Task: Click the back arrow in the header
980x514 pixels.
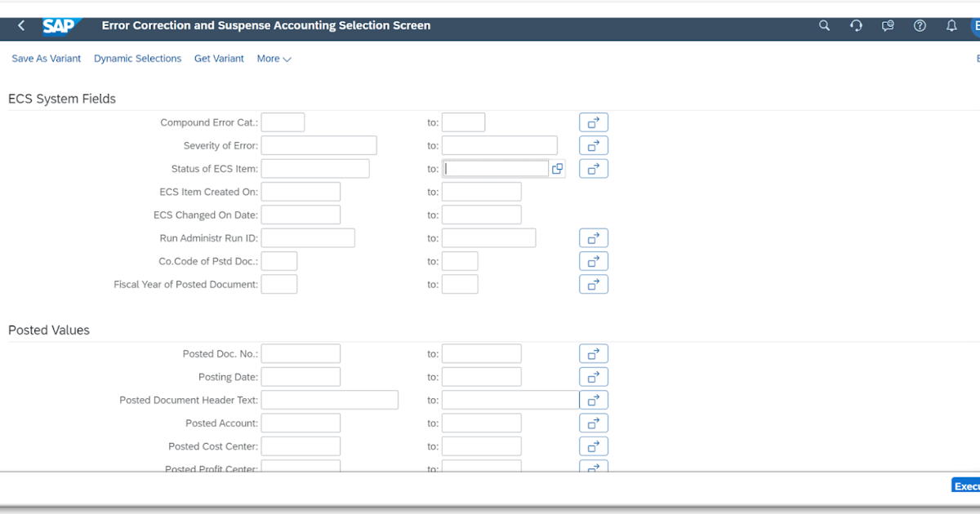Action: pos(20,25)
